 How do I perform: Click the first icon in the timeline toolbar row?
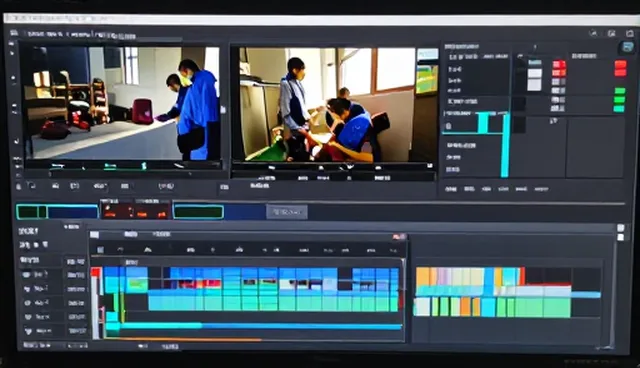[x=100, y=250]
